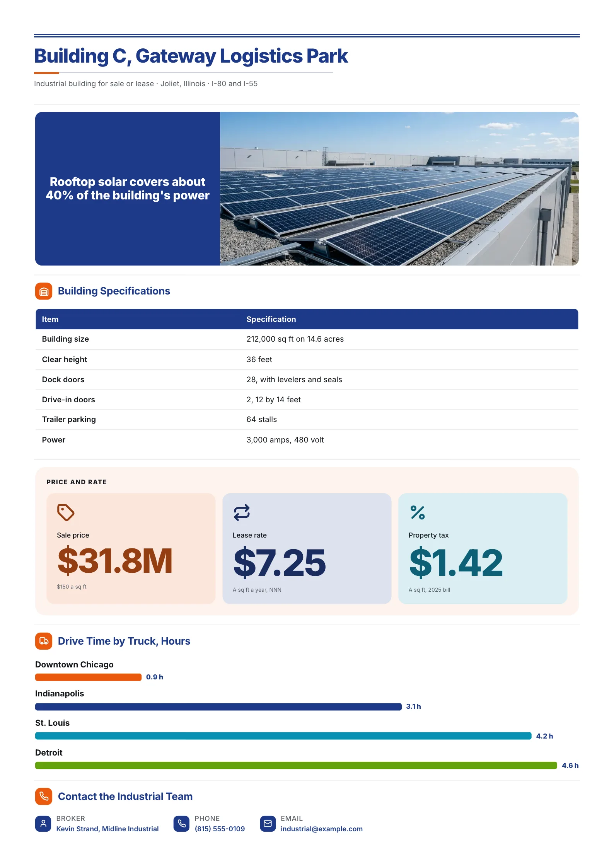
Task: Click the 'Contact the Industrial Team' heading
Action: point(125,797)
